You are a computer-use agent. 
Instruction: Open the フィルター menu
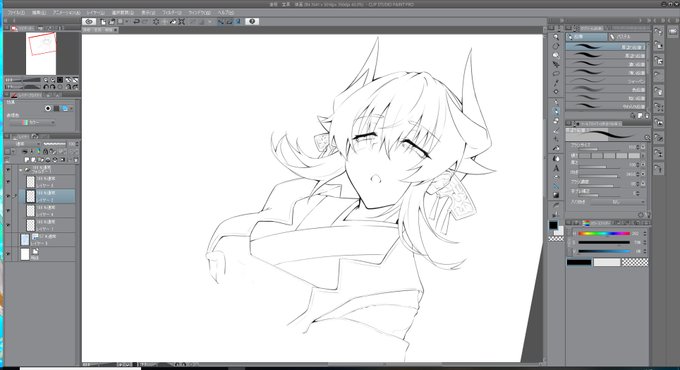(x=172, y=13)
